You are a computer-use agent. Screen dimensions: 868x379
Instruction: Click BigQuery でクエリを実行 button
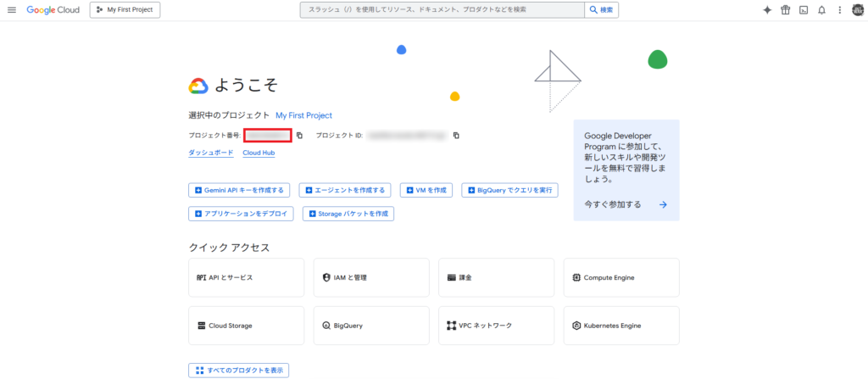click(x=509, y=190)
